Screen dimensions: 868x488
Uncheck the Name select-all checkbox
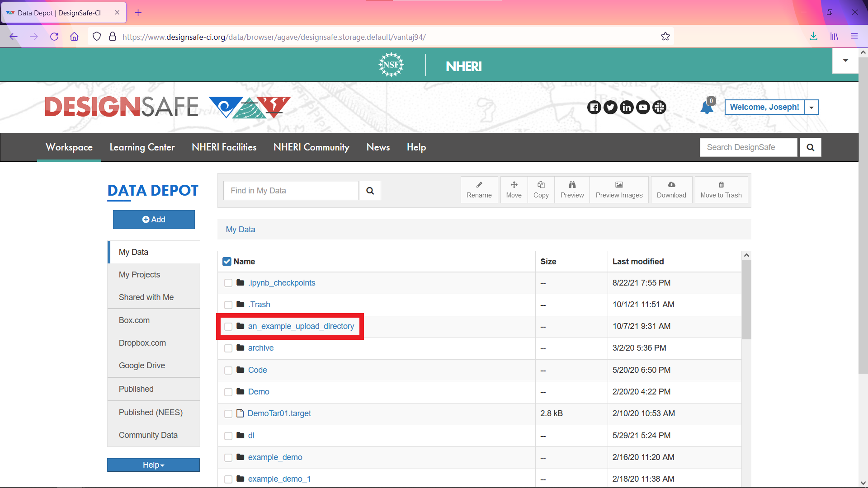226,261
